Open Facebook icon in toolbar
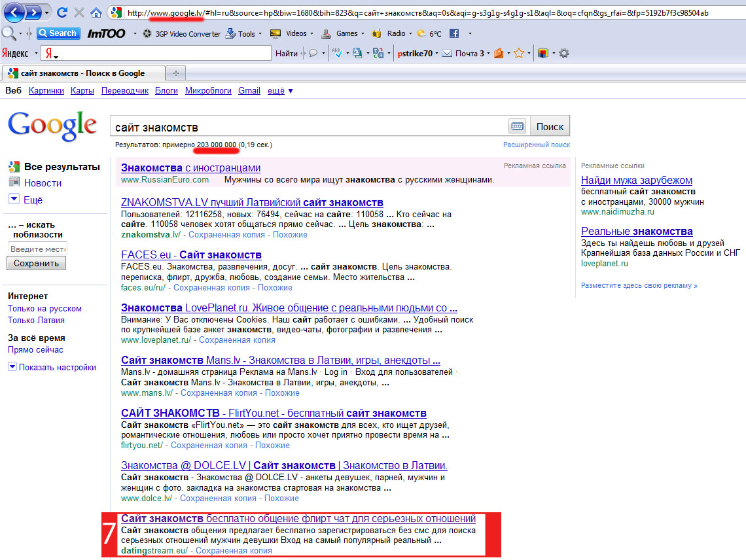 pos(454,33)
